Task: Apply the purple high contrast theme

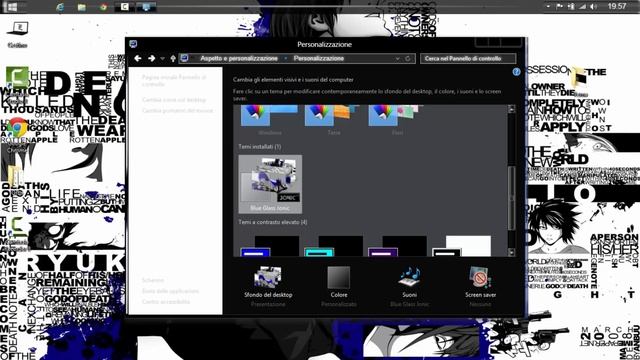Action: click(397, 245)
